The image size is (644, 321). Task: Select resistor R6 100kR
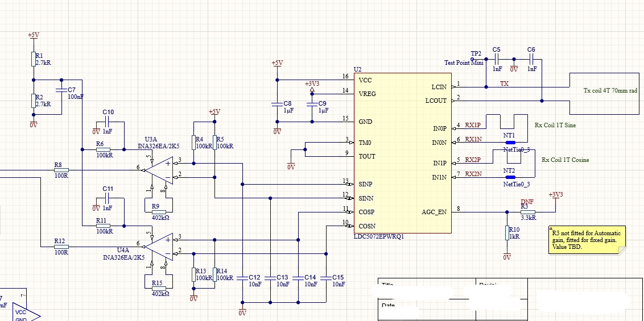[103, 149]
